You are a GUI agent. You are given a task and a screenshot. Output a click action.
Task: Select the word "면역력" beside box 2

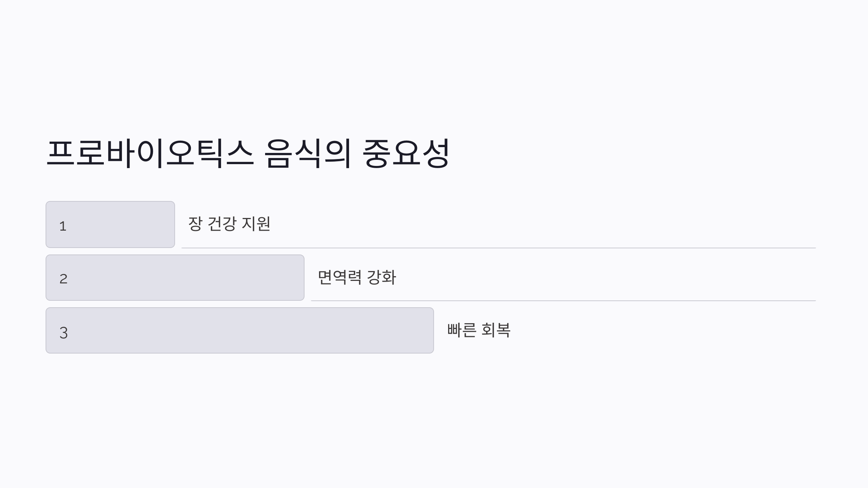[340, 277]
